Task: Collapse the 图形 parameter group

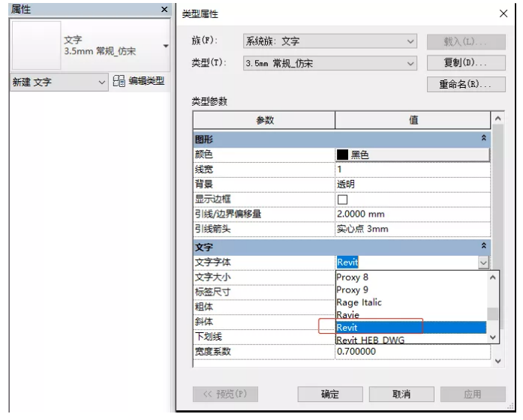Action: pos(484,138)
